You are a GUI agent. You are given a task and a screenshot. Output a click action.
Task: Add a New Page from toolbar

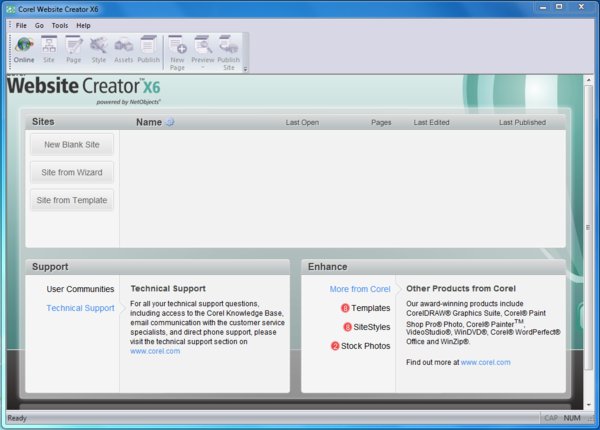[x=177, y=52]
